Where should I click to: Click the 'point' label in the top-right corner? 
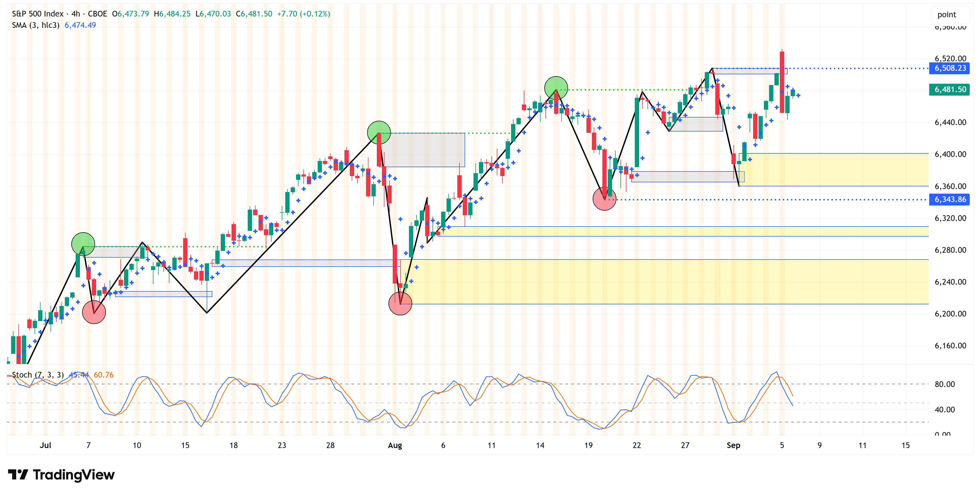click(946, 15)
